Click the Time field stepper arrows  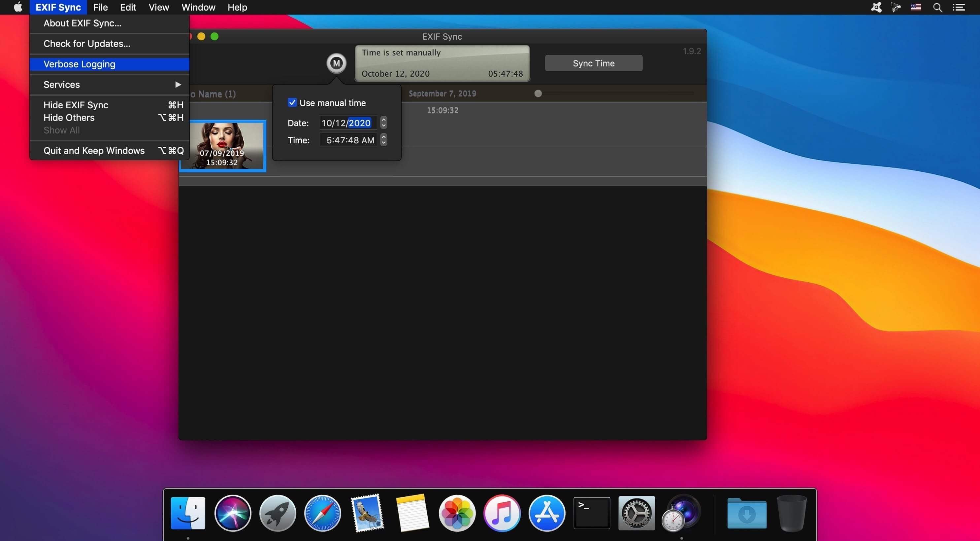point(383,140)
